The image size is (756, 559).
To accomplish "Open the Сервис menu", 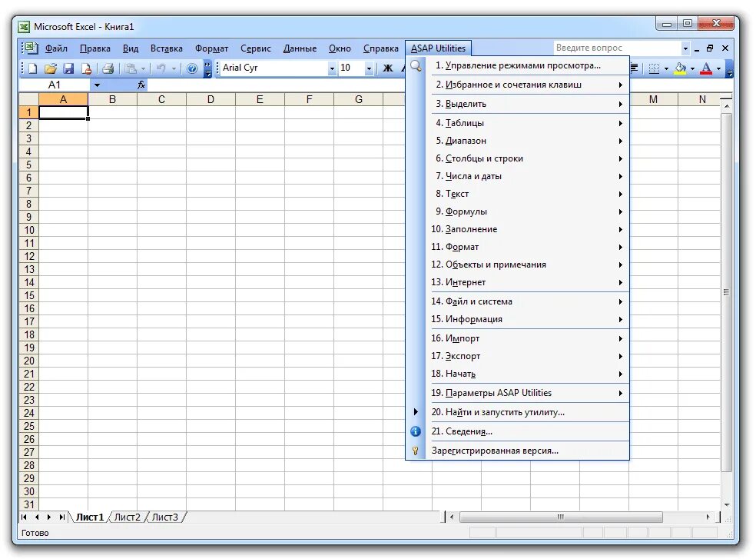I will click(256, 48).
